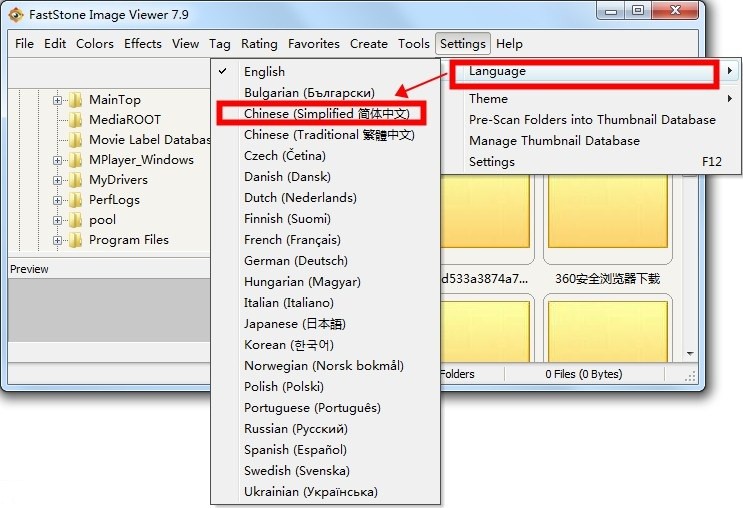Choose Swedish (Svenska) language
This screenshot has height=508, width=743.
[x=325, y=471]
